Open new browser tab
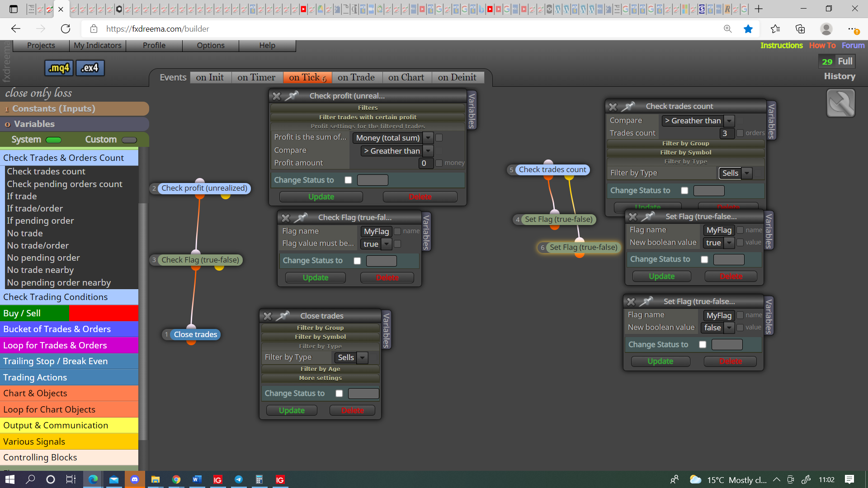This screenshot has height=488, width=868. coord(759,9)
